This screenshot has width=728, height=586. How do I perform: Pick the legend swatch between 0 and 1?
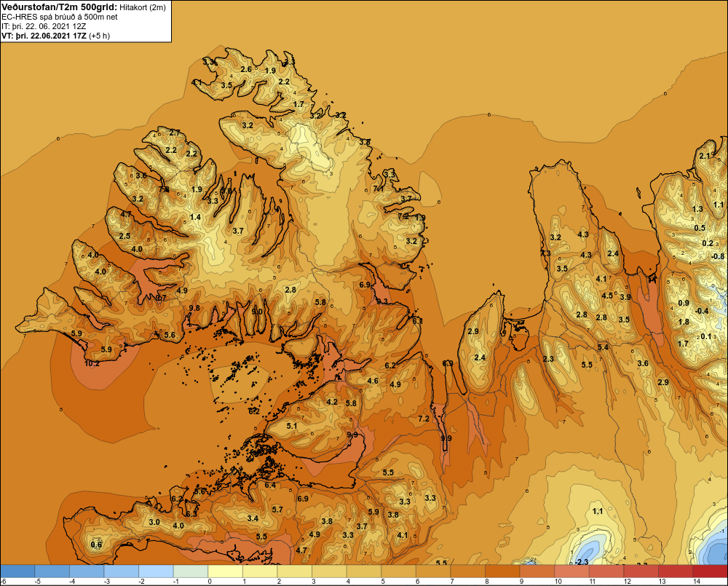click(225, 571)
